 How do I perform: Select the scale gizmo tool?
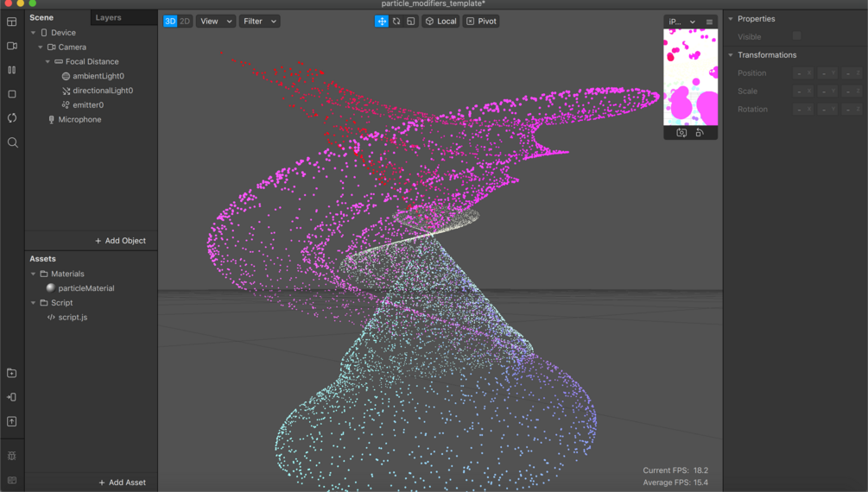(x=411, y=21)
